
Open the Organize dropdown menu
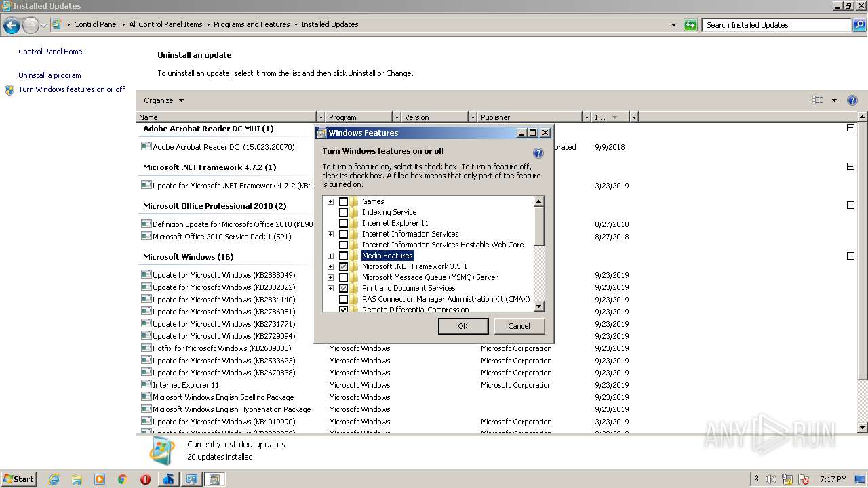coord(163,100)
